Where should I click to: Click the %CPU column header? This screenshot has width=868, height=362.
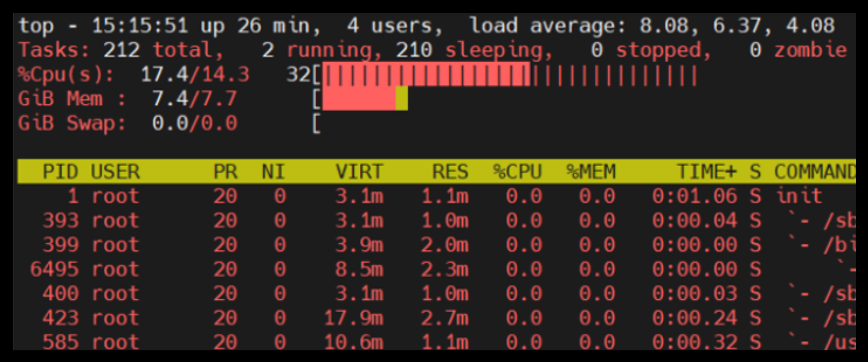(x=517, y=172)
